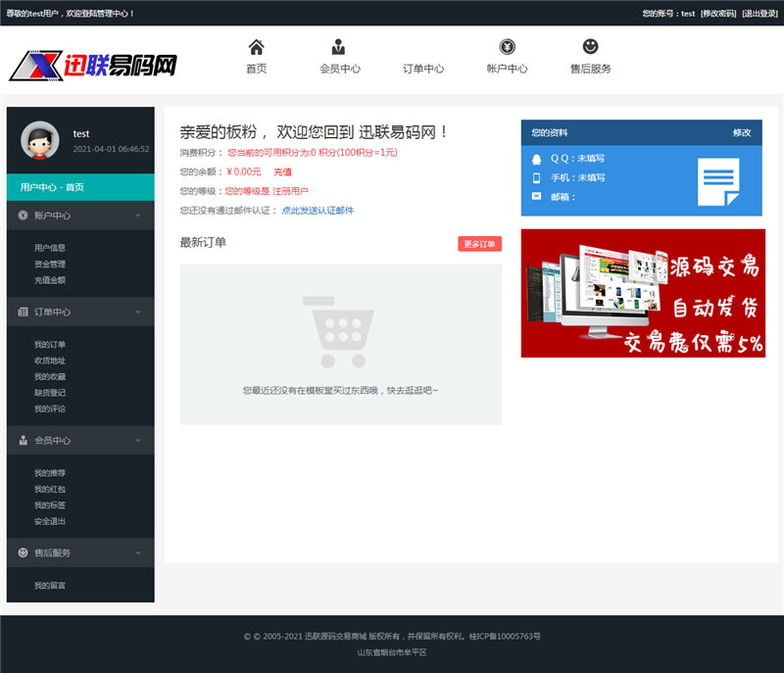
Task: Click the 会员中心 person icon in navigation
Action: coord(338,45)
